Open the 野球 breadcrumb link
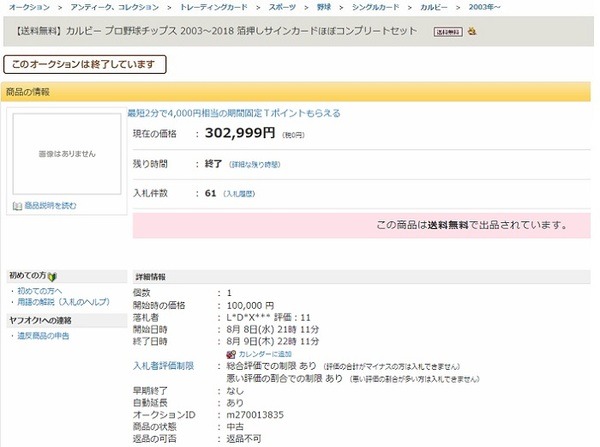The height and width of the screenshot is (447, 600). tap(324, 7)
